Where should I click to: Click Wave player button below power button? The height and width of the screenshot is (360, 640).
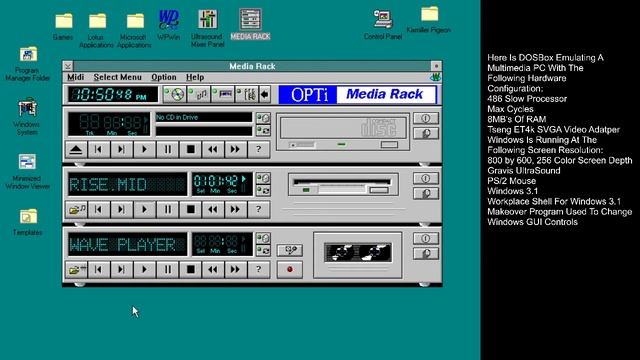pyautogui.click(x=426, y=253)
